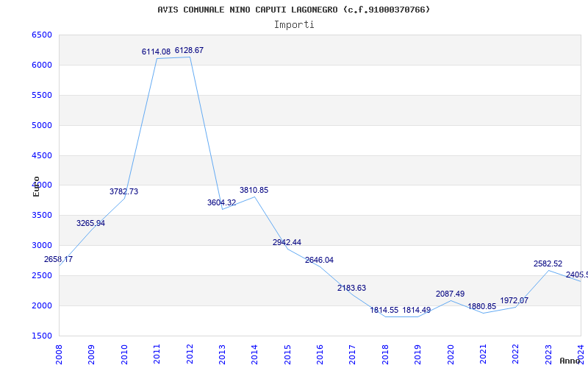Select the data label 6128.67
Viewport: 588px width, 368px height.
(x=190, y=50)
